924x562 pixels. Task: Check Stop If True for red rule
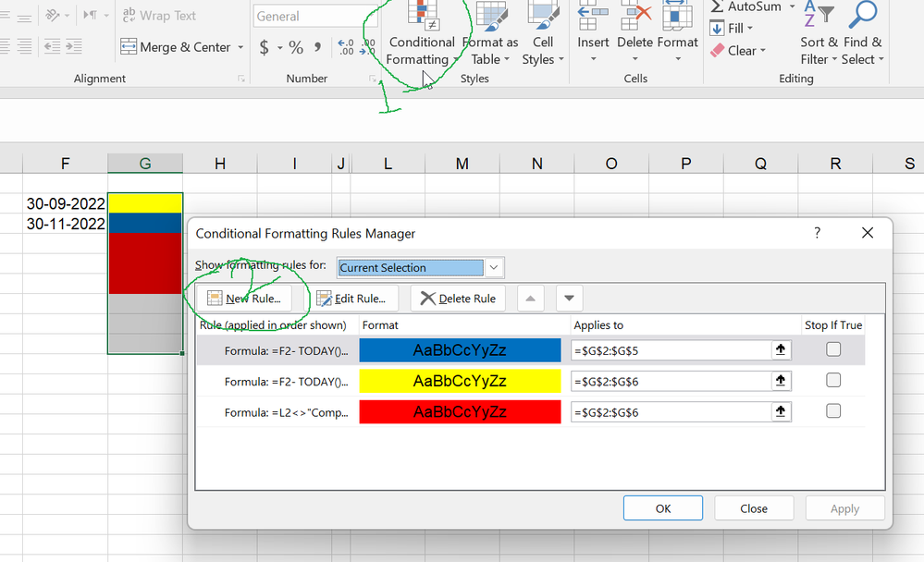(x=833, y=411)
